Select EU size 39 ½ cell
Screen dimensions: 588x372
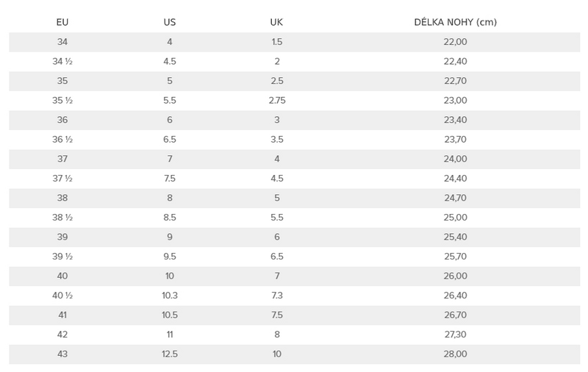pyautogui.click(x=62, y=257)
